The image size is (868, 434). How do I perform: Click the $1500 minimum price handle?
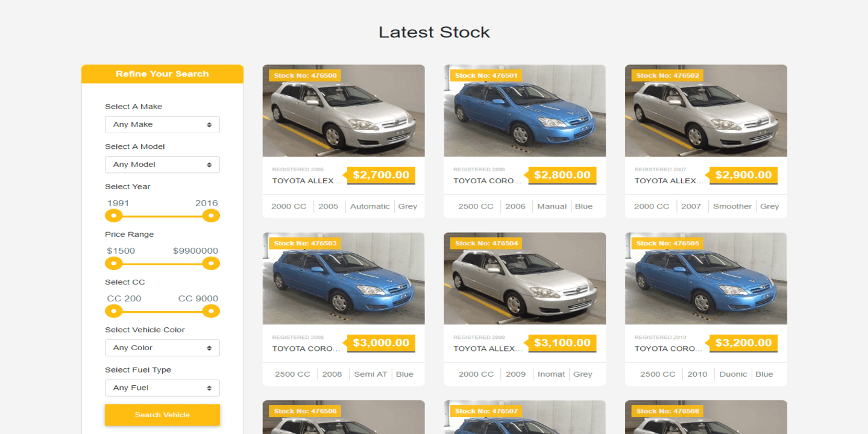[113, 263]
